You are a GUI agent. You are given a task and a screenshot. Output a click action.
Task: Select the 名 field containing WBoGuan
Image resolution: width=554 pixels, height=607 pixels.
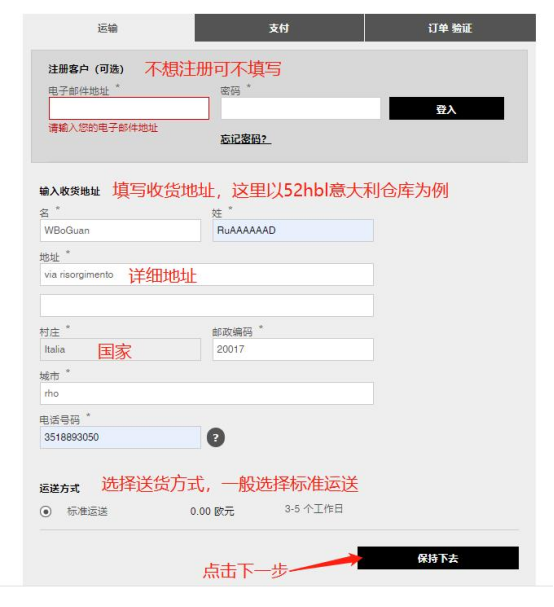(120, 230)
